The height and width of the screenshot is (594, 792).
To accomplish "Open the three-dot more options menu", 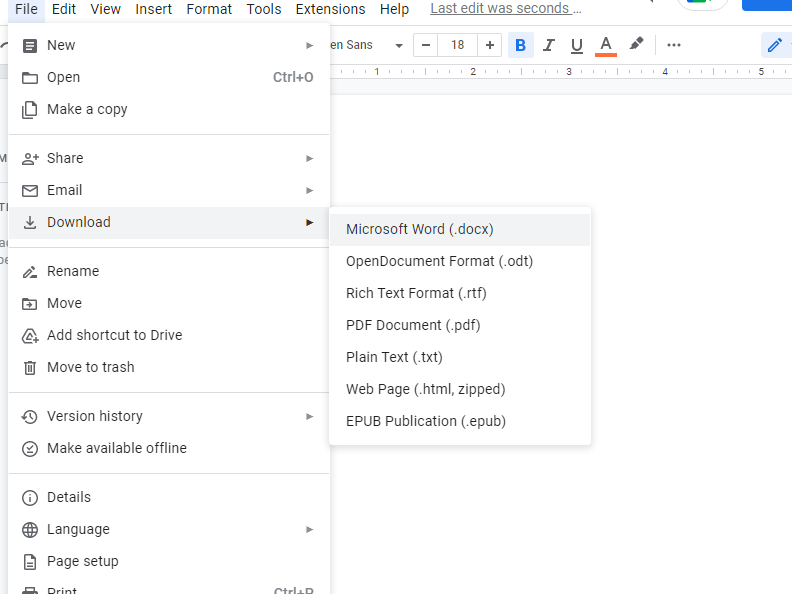I will click(674, 45).
